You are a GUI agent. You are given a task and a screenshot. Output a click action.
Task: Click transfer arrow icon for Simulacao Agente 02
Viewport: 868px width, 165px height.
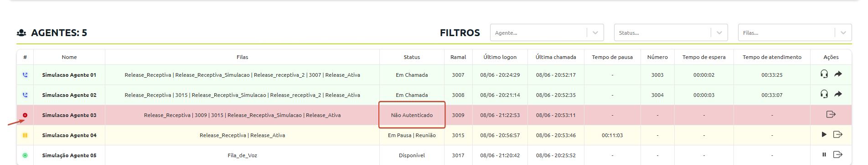838,94
